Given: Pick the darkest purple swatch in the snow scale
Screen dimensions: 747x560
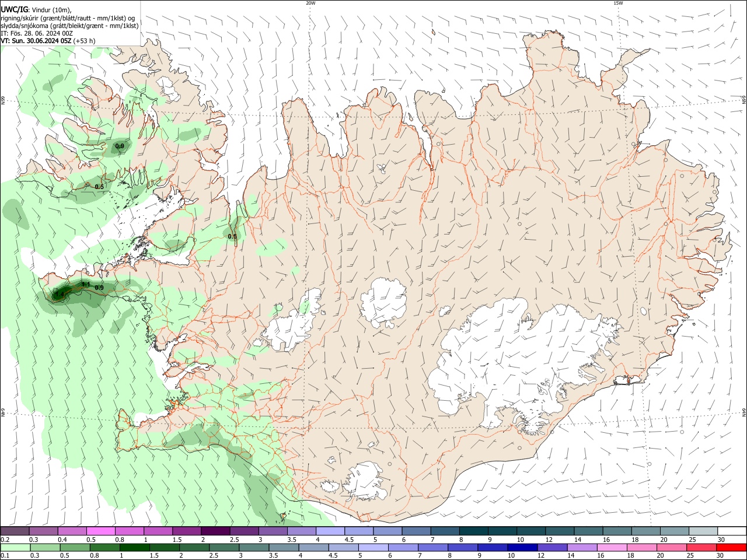Looking at the screenshot, I should click(215, 531).
